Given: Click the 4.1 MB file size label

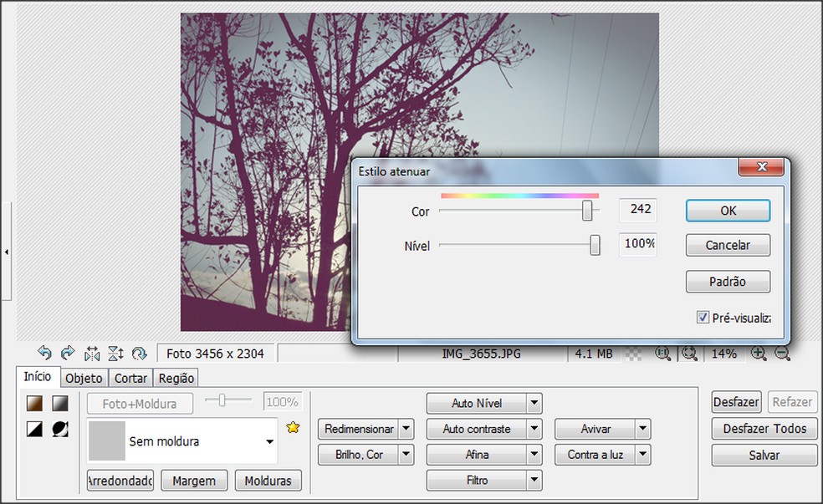Looking at the screenshot, I should tap(594, 354).
